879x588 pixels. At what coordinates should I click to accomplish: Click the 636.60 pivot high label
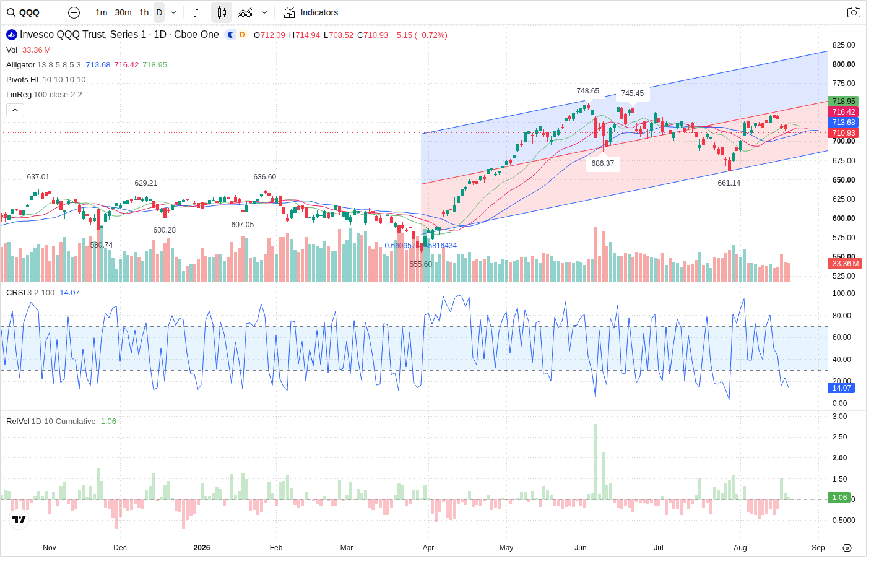(264, 177)
